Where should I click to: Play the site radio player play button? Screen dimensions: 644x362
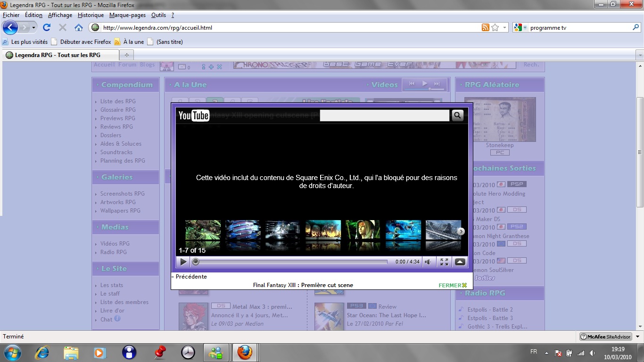click(425, 83)
